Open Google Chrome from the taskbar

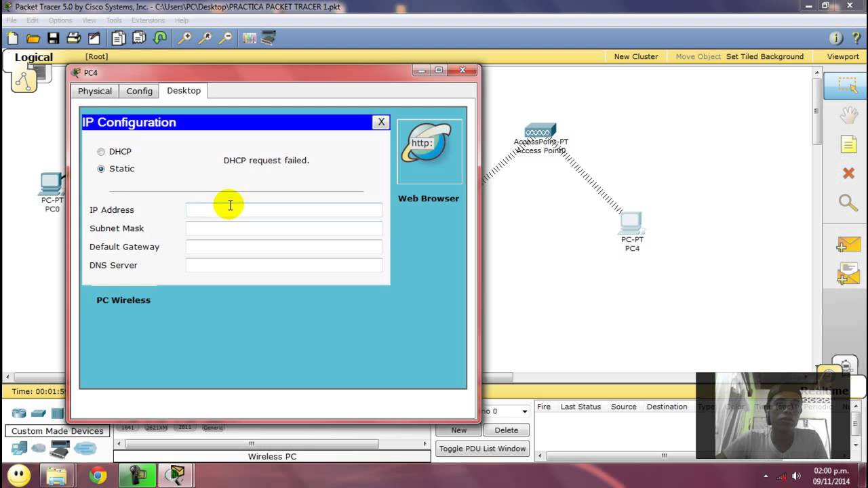(x=98, y=476)
